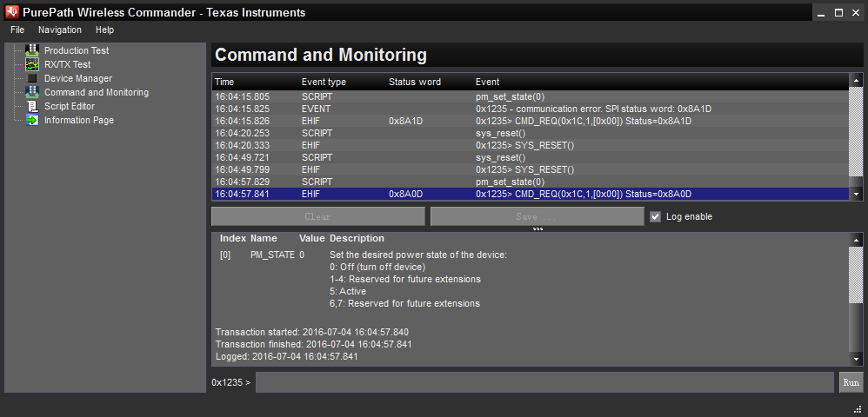Select sys_reset() row at 16:04:20.253

pyautogui.click(x=531, y=133)
